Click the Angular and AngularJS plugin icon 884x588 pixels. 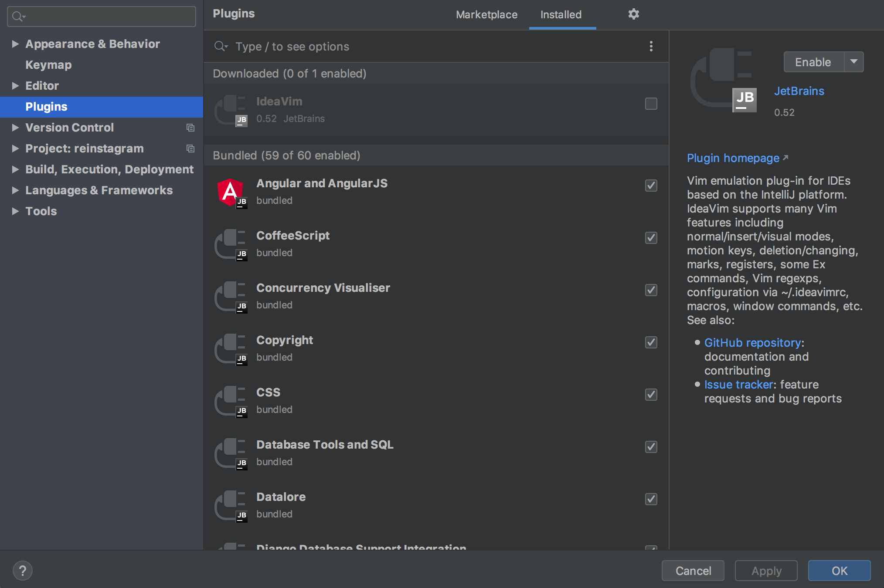pyautogui.click(x=231, y=193)
